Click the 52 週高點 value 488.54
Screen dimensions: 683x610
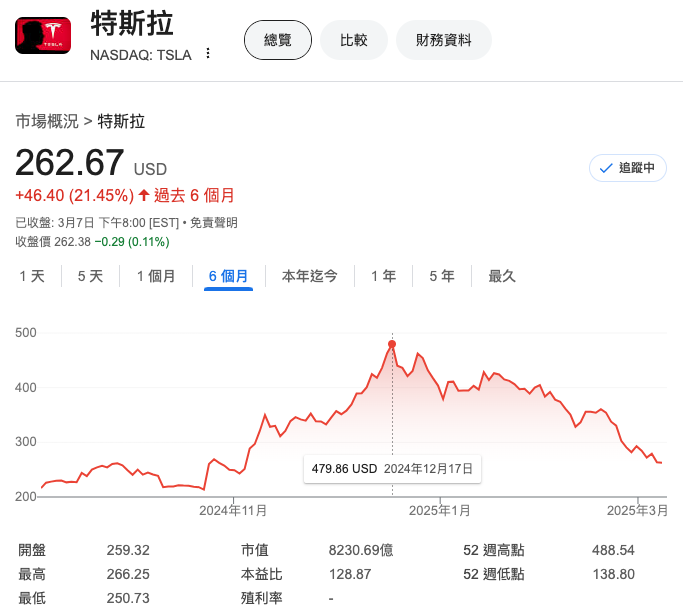coord(613,550)
